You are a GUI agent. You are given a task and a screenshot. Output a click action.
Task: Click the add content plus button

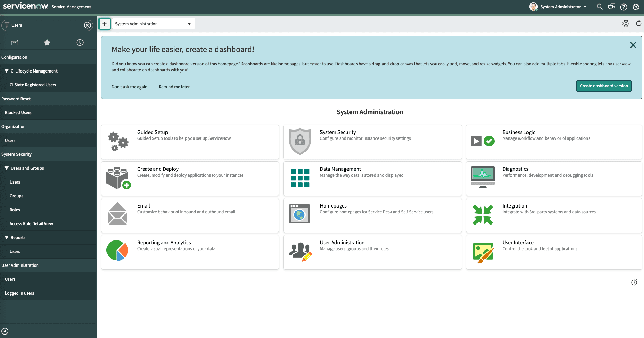[x=104, y=24]
